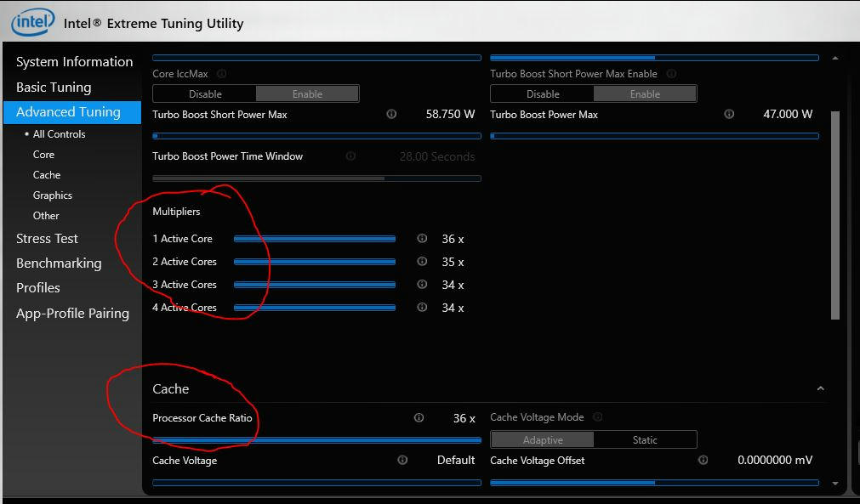Select Static cache voltage mode

point(645,440)
